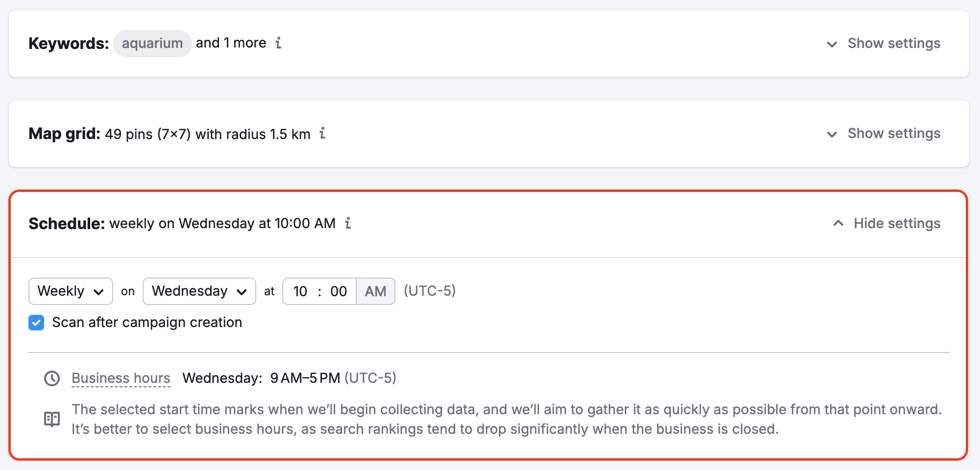Expand the Map grid settings section
Screen dimensions: 980x470
894,133
